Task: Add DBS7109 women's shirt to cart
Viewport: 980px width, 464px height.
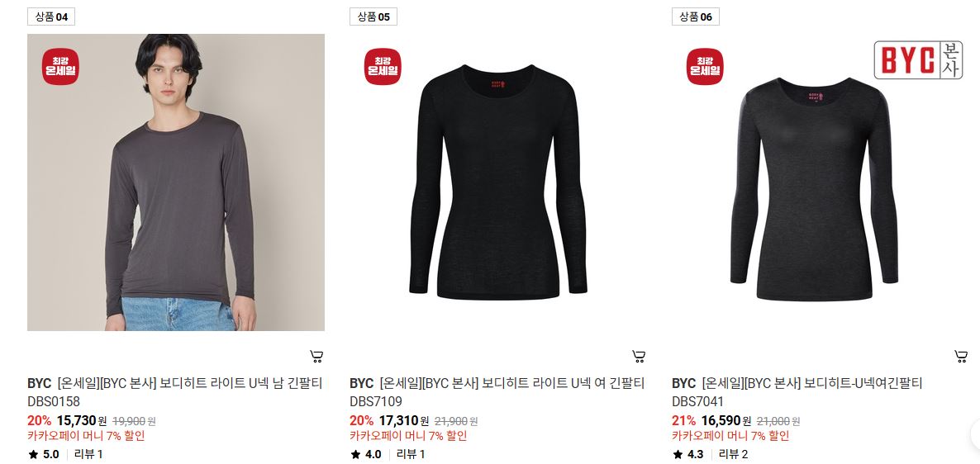Action: click(x=639, y=357)
